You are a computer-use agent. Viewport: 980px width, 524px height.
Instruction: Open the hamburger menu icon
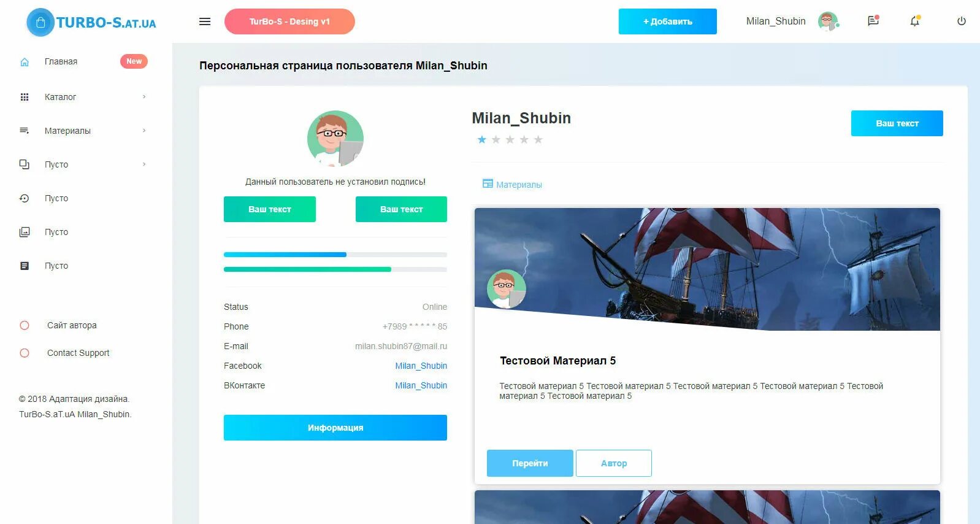click(x=205, y=21)
